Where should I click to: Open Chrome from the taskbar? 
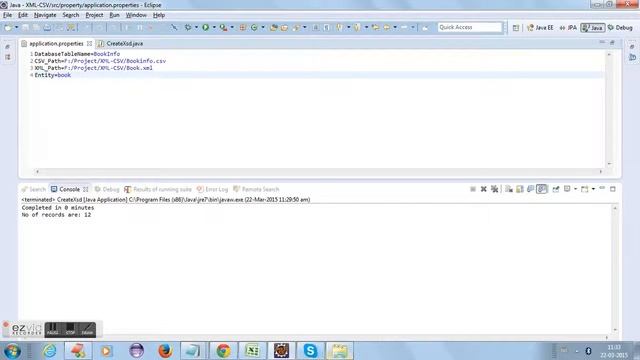pos(223,351)
